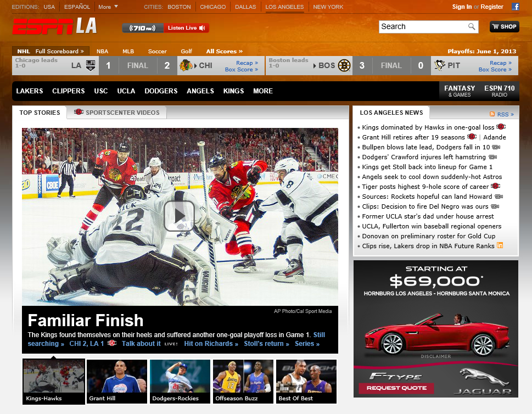Viewport: 532px width, 414px height.
Task: Open the Facebook icon in top bar
Action: [516, 7]
